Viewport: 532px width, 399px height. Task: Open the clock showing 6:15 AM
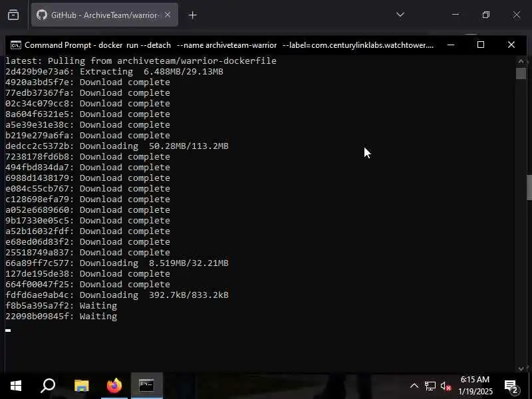pos(475,386)
